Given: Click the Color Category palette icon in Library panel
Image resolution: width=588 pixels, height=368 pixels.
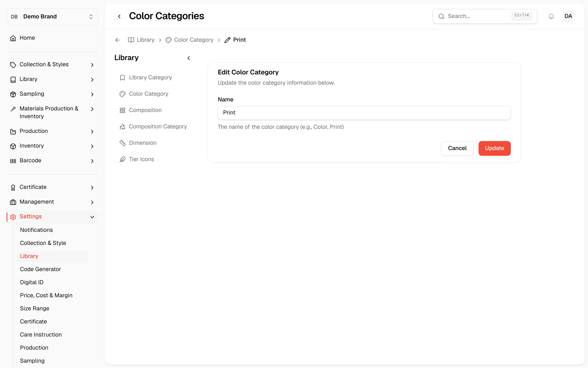Looking at the screenshot, I should [122, 94].
